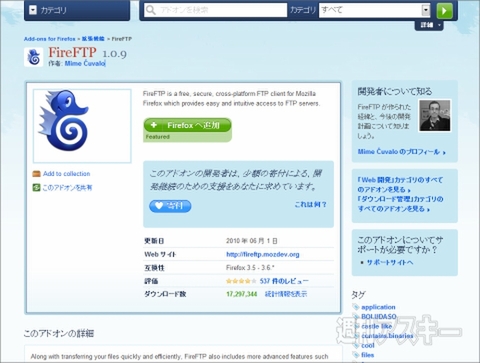The height and width of the screenshot is (363, 480).
Task: Click the share add-on green icon
Action: click(x=36, y=188)
